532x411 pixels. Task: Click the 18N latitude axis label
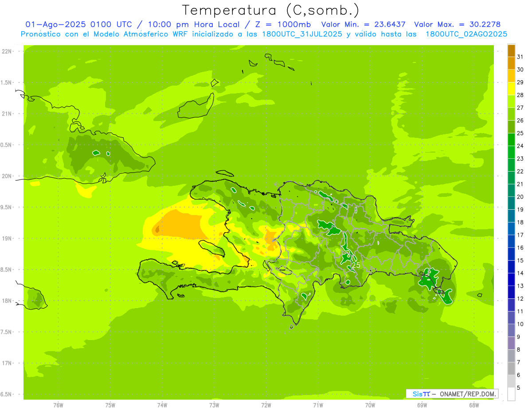(x=7, y=301)
